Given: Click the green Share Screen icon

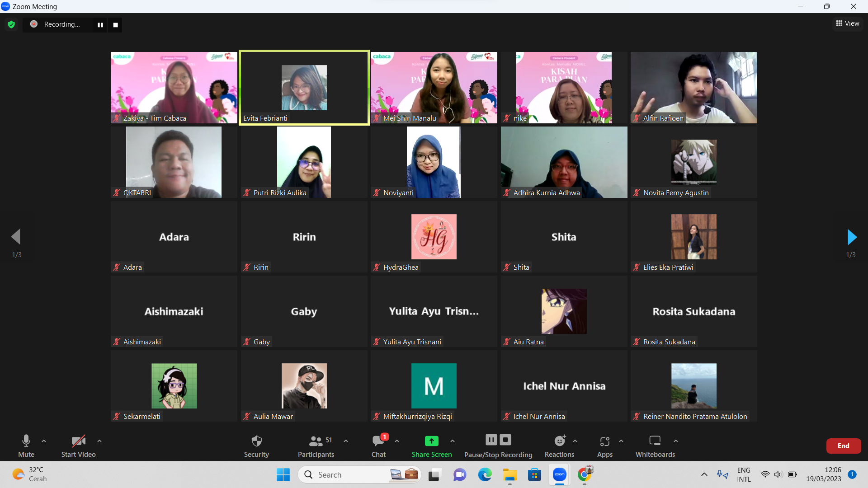Looking at the screenshot, I should point(431,441).
